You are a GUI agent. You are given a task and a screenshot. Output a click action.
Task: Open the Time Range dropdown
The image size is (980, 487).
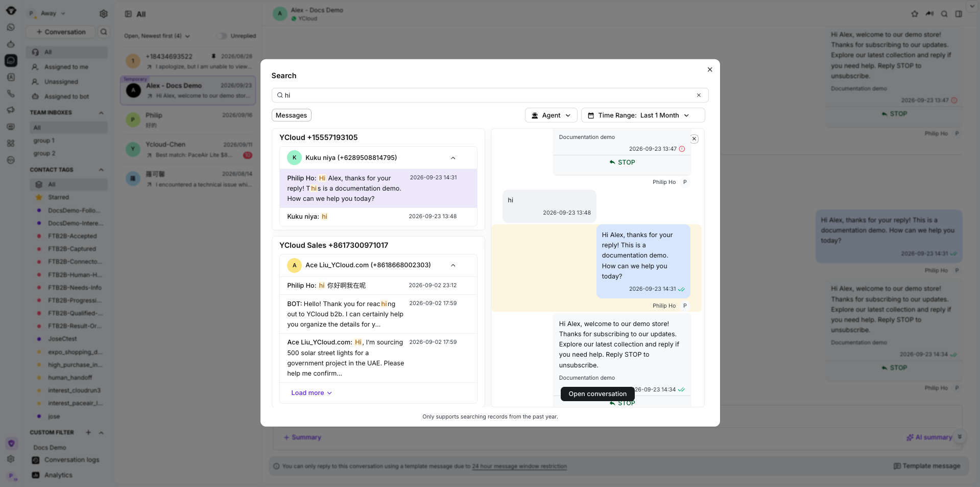643,115
